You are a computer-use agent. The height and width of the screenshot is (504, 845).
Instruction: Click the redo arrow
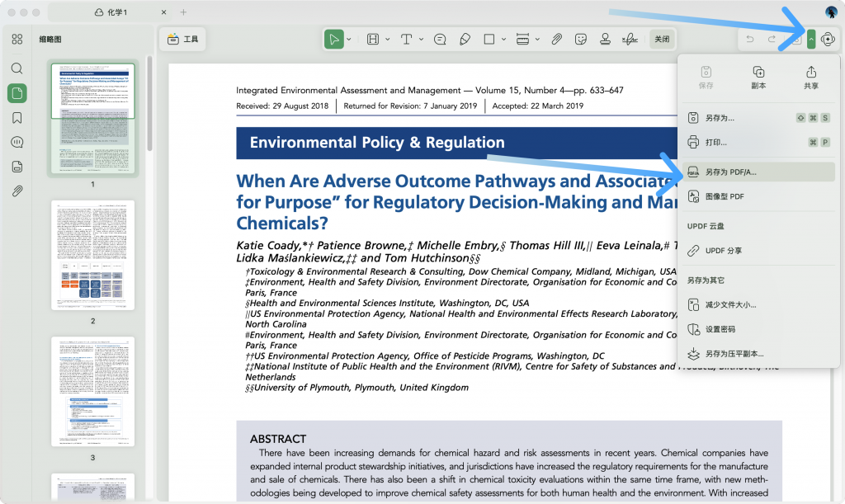(772, 40)
